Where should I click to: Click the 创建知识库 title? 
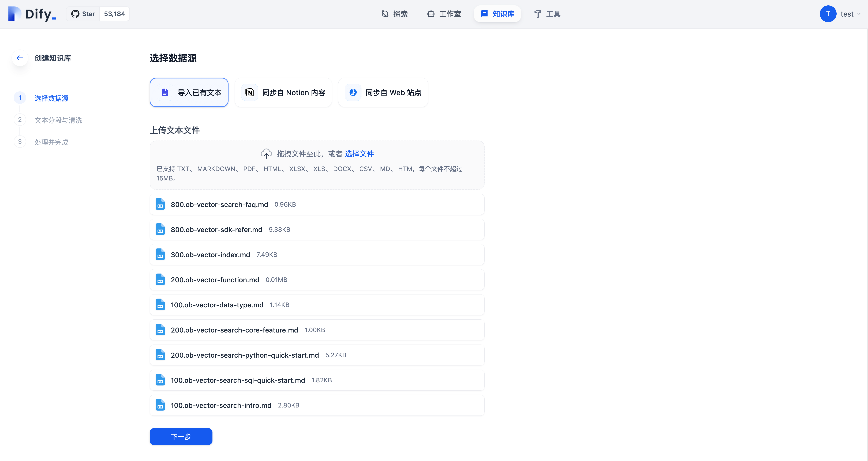pyautogui.click(x=53, y=58)
